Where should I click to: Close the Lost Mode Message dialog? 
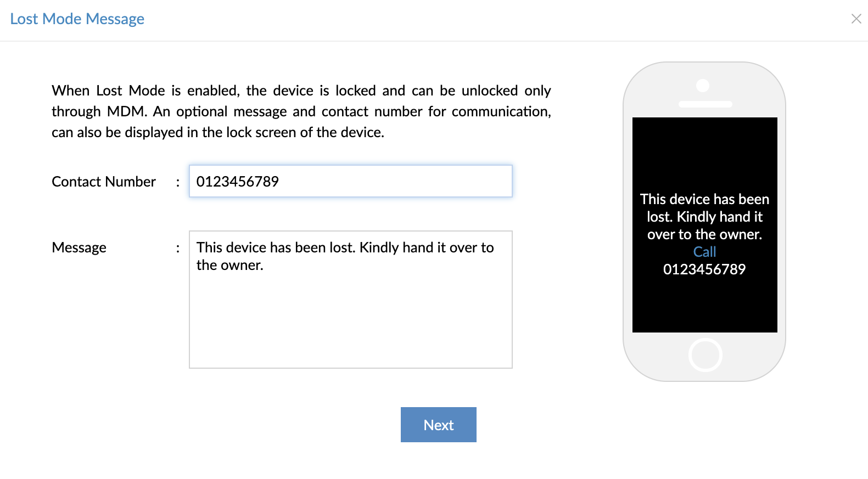point(856,19)
